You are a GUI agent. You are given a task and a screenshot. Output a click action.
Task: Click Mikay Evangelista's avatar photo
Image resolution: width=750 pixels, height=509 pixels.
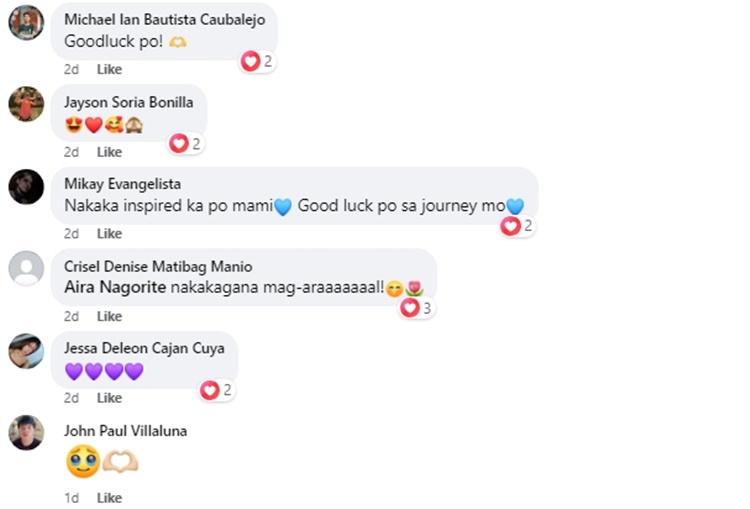[26, 186]
